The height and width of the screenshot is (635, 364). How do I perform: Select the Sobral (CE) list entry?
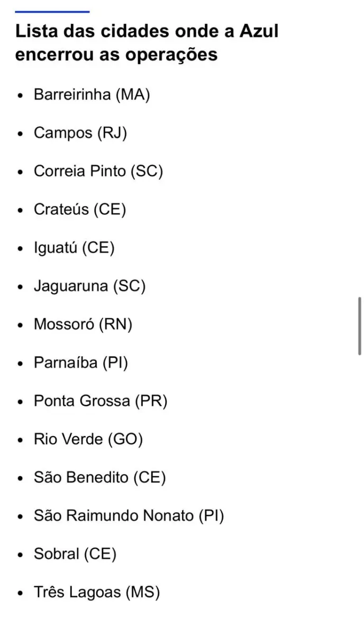75,554
